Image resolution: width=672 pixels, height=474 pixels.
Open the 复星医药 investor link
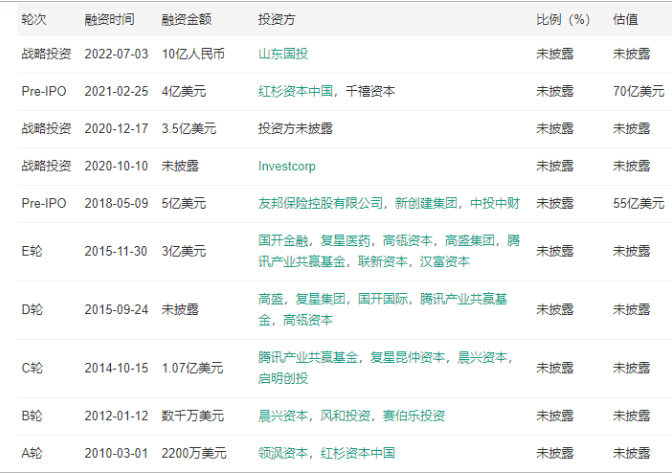click(x=345, y=241)
